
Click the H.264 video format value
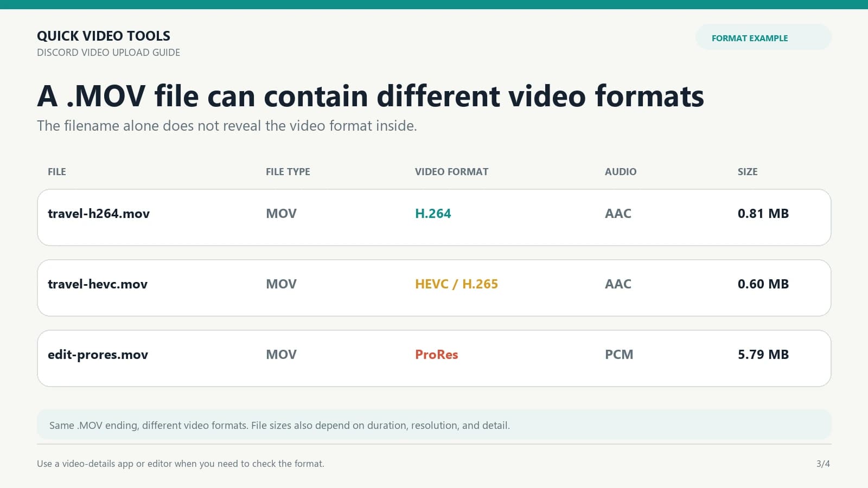click(433, 214)
